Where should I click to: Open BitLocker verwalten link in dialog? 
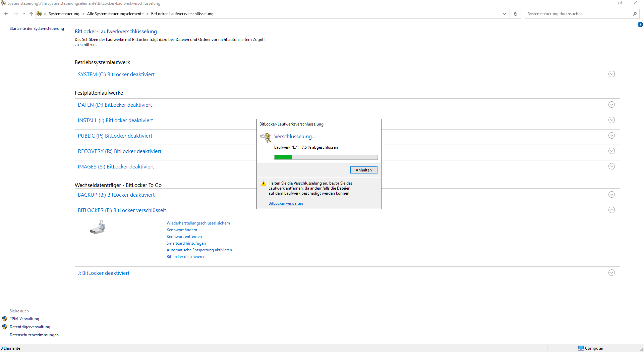point(286,203)
